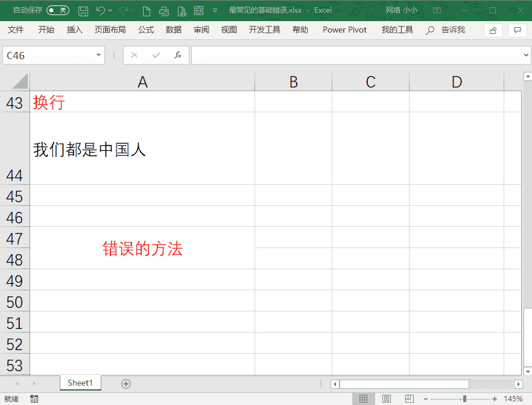Open ribbon display options icon
This screenshot has width=532, height=405.
437,10
